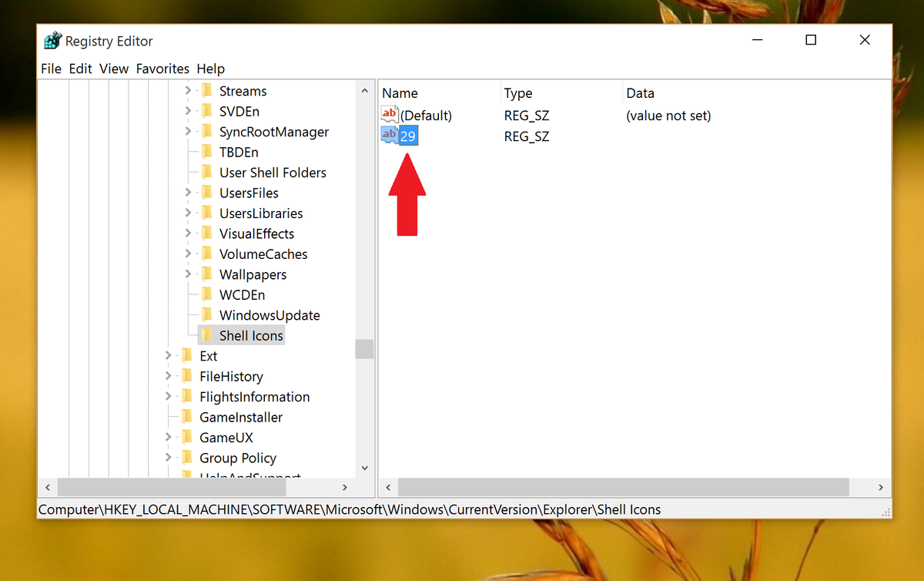Expand the Ext key
Screen dimensions: 924x581
point(168,356)
